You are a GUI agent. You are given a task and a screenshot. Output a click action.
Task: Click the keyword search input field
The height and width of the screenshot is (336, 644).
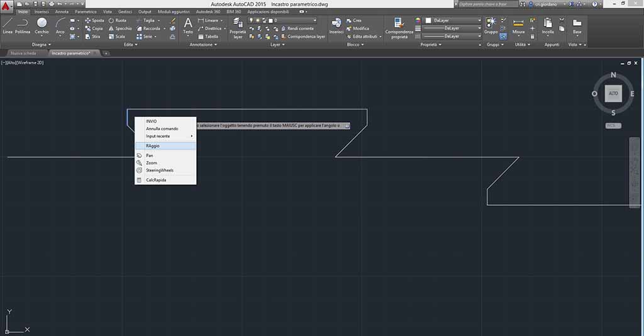(x=488, y=4)
